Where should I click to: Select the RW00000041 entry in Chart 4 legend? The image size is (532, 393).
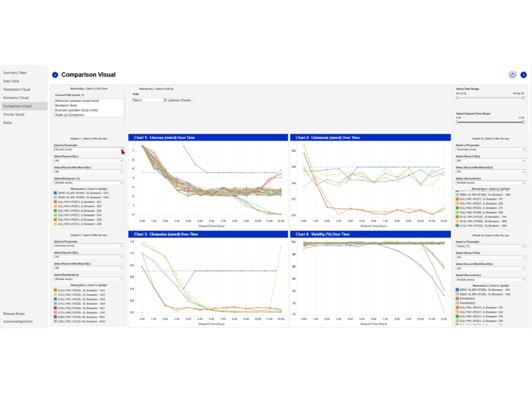click(x=468, y=299)
